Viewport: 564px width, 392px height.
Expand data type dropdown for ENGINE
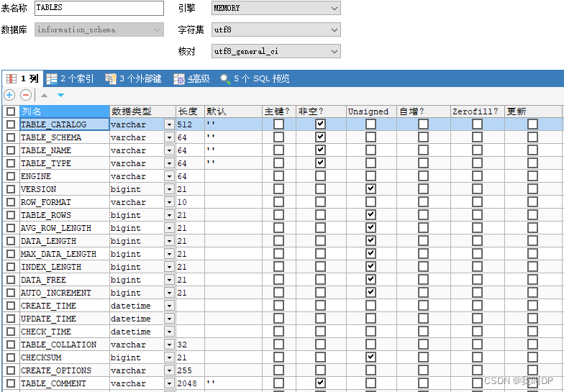(x=169, y=176)
